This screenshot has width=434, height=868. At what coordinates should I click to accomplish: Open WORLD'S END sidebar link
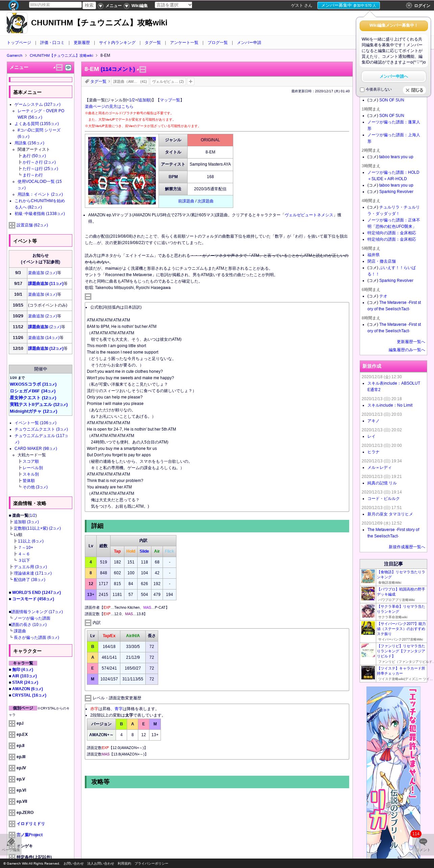(36, 593)
